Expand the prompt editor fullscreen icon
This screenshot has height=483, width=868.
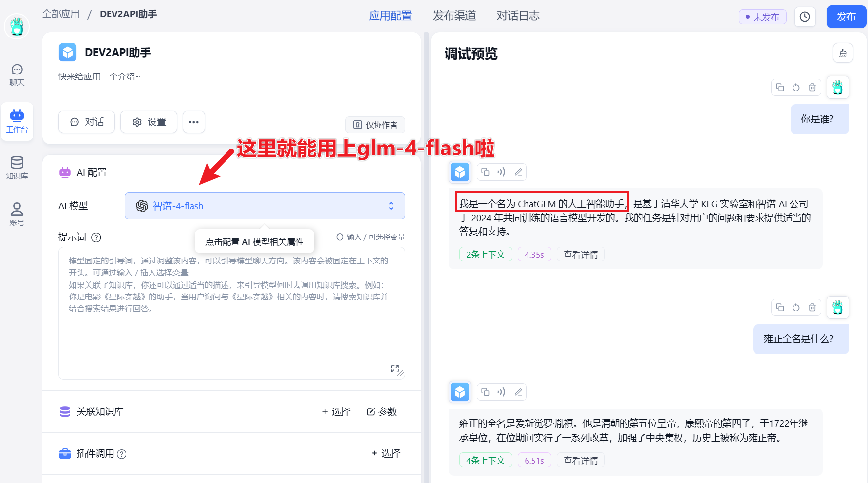coord(395,369)
